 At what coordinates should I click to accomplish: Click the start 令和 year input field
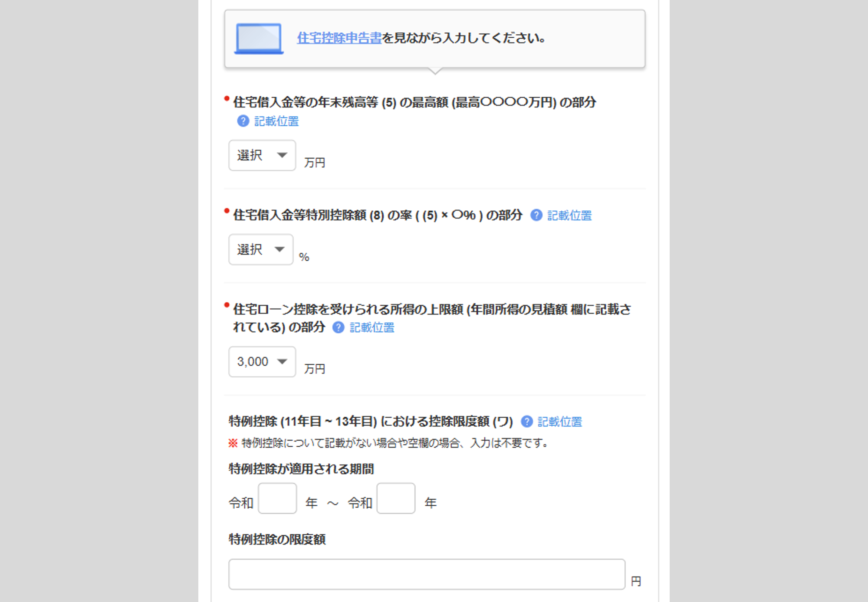(x=277, y=498)
